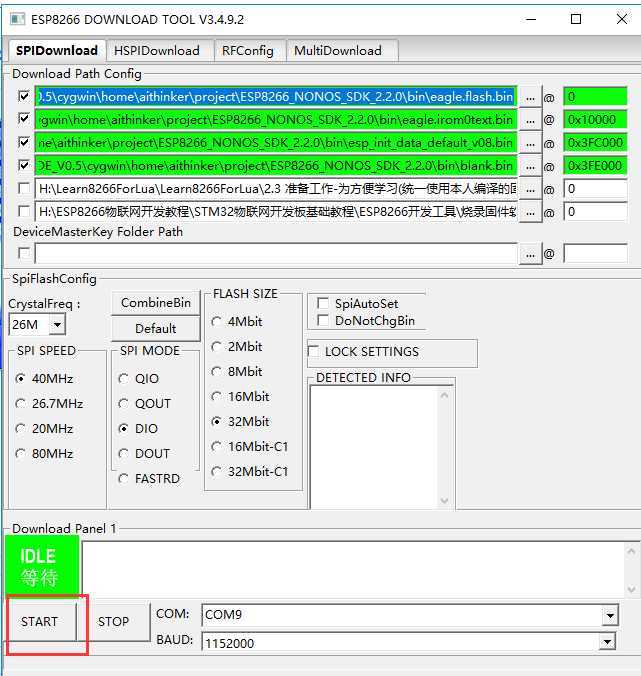
Task: Click the 0x3FE000 address field
Action: 595,166
